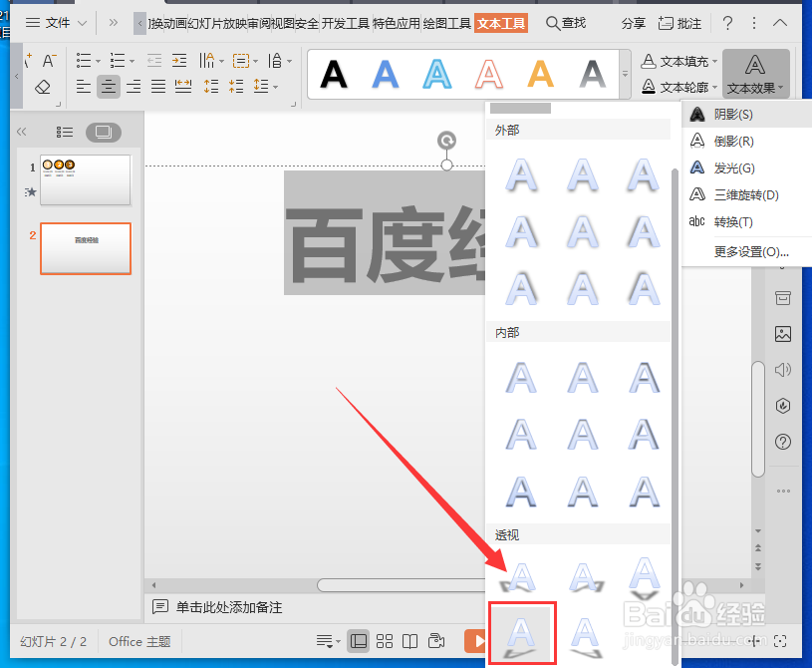812x668 pixels.
Task: Click the rotate handle of the text box
Action: click(x=446, y=140)
